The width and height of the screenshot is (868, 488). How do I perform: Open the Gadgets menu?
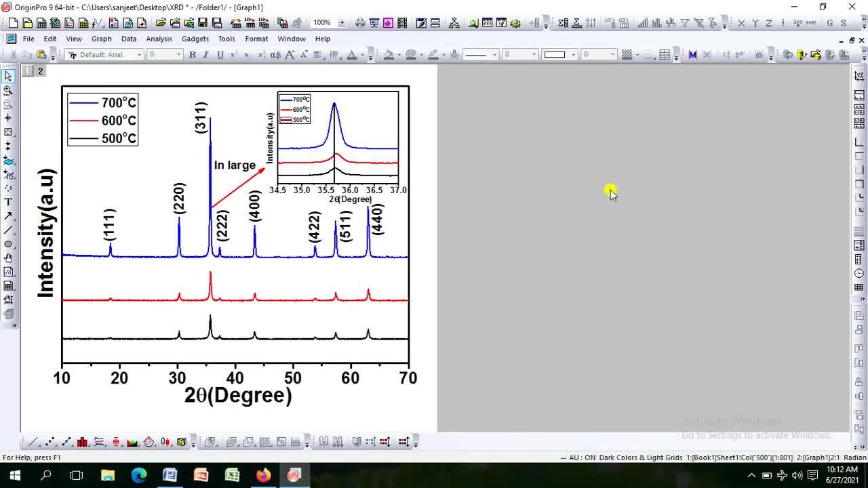click(x=195, y=39)
